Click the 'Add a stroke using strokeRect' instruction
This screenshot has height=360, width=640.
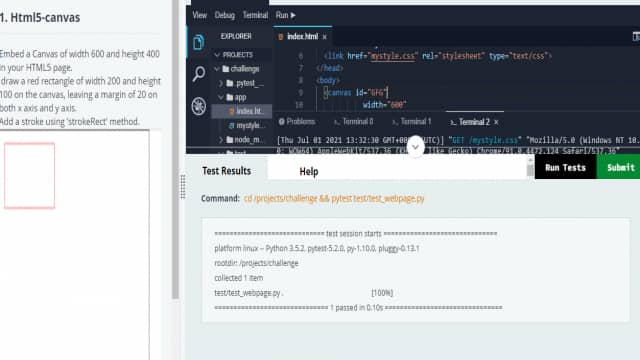pyautogui.click(x=69, y=122)
